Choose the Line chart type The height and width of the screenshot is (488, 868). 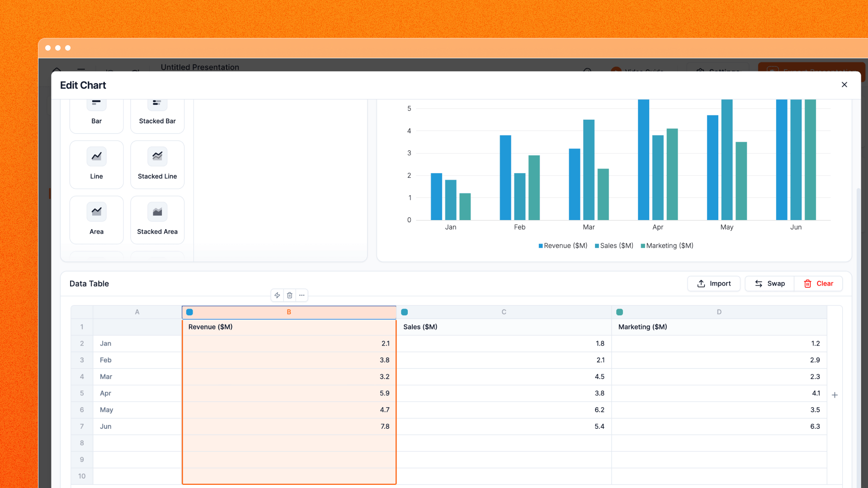point(96,164)
